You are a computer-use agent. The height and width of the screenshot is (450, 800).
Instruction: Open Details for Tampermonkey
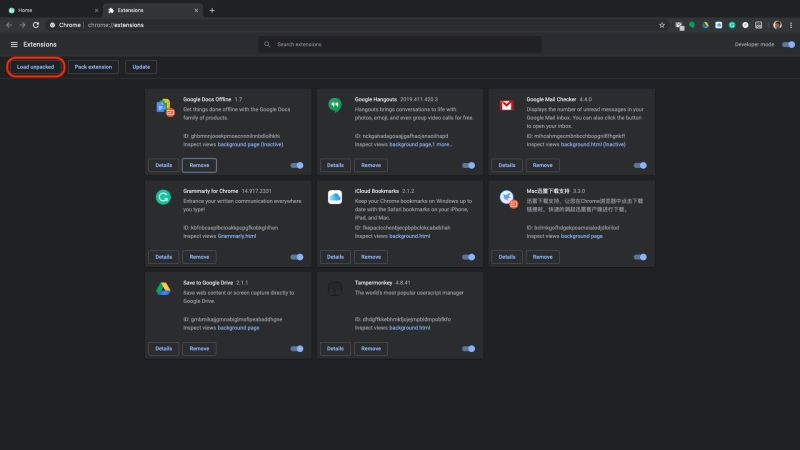coord(335,349)
